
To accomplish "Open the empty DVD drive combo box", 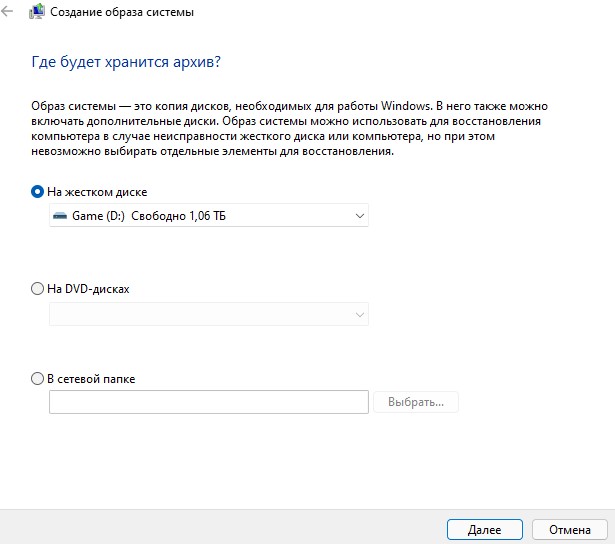I will coord(209,314).
